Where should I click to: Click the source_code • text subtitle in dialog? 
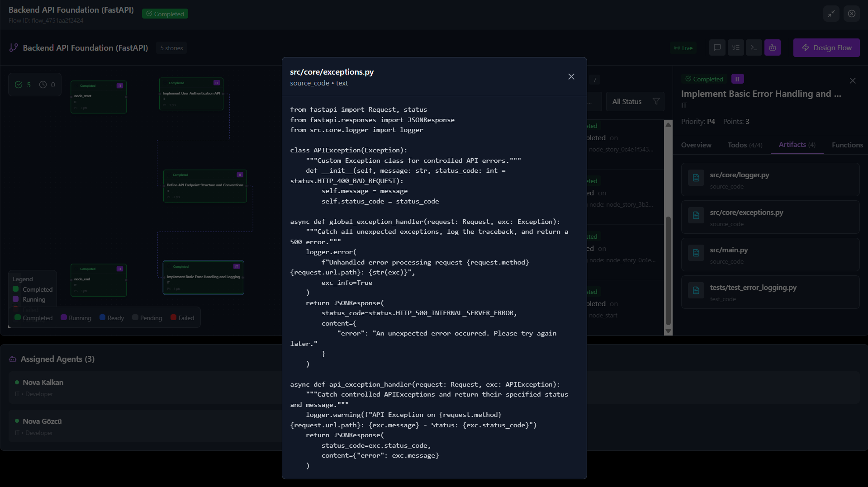click(x=319, y=83)
